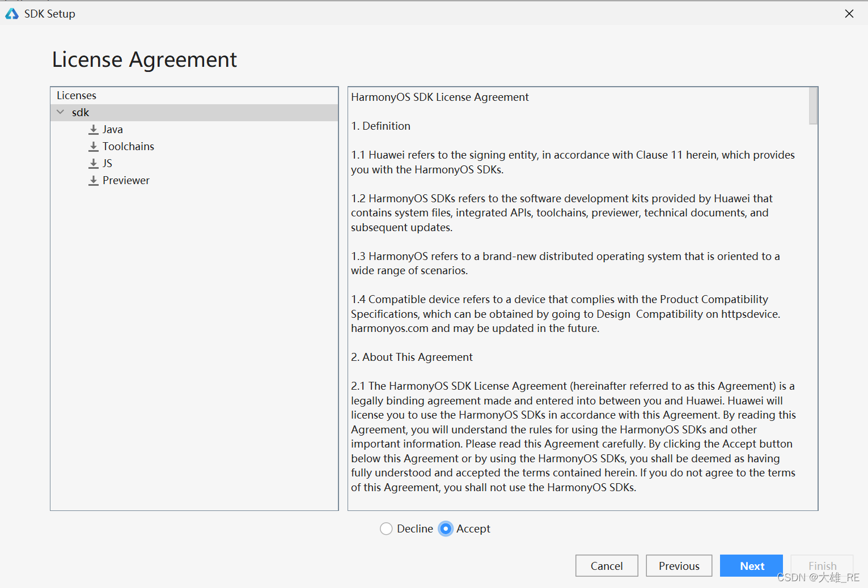Click the license text vertical scrollbar thumb

coord(813,106)
